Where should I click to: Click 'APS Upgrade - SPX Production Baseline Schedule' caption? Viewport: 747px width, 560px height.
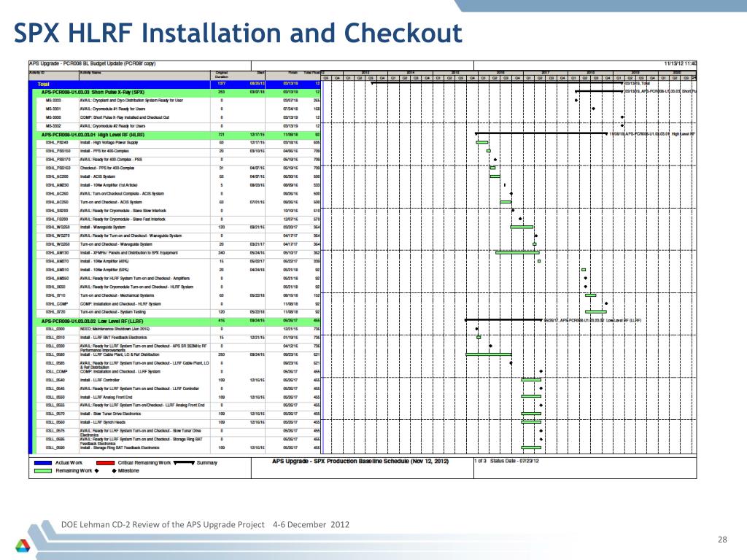360,461
